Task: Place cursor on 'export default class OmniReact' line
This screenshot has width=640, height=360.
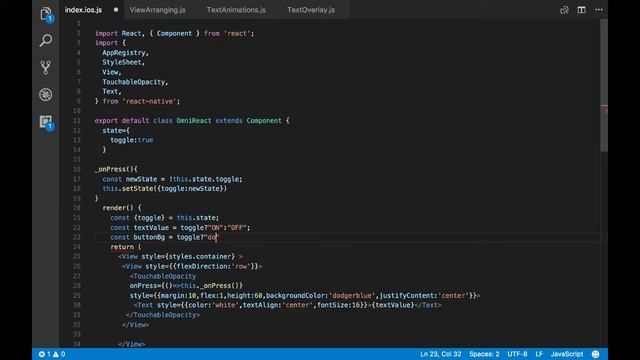Action: 192,121
